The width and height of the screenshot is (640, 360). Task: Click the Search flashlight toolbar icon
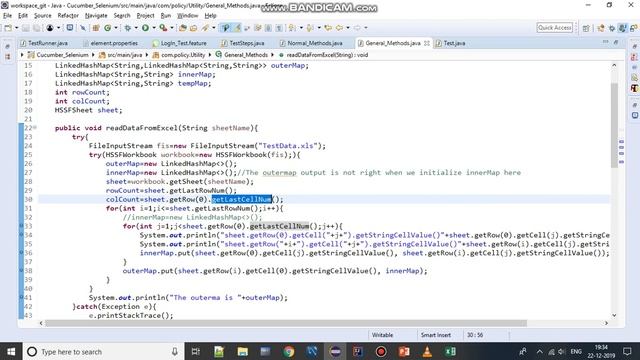[x=205, y=28]
